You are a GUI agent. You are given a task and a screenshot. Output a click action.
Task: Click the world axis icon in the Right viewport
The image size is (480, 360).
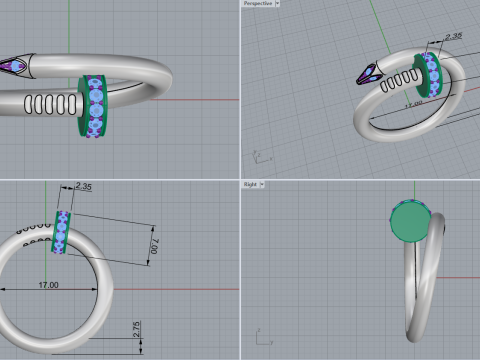[x=264, y=337]
